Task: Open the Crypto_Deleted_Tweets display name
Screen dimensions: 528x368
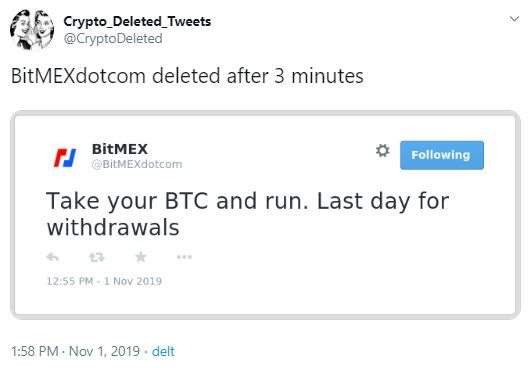Action: pos(137,22)
